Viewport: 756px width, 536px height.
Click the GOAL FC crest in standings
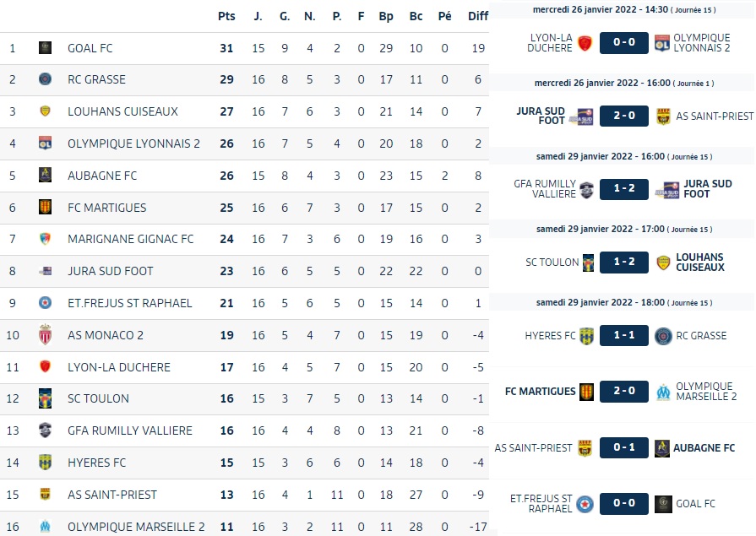[45, 48]
